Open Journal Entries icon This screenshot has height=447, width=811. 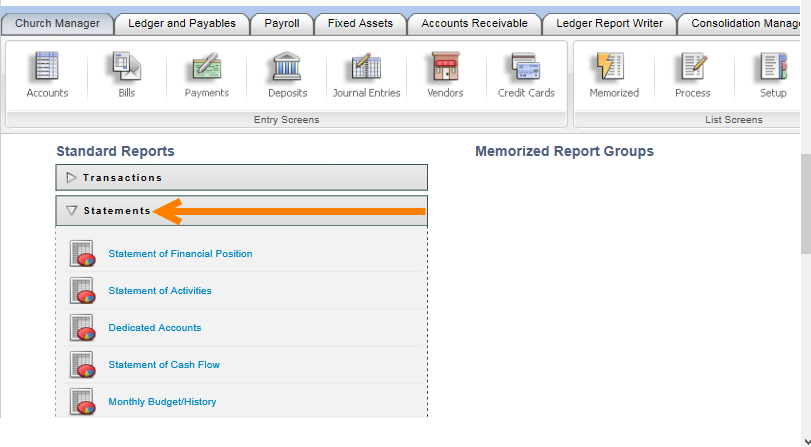pyautogui.click(x=366, y=68)
